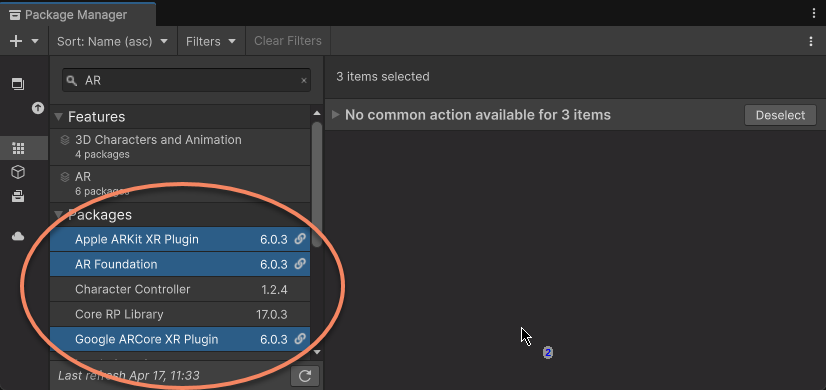The height and width of the screenshot is (390, 826).
Task: Select Google ARCore XR Plugin package
Action: click(180, 339)
